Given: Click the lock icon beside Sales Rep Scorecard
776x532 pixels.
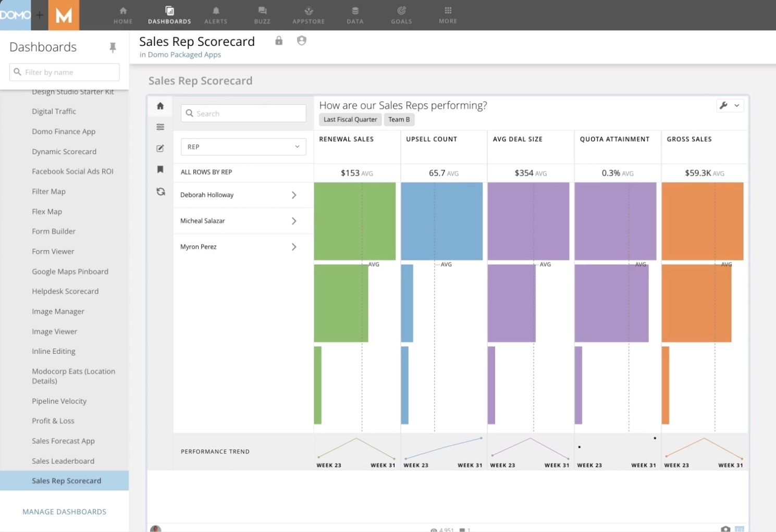Looking at the screenshot, I should tap(278, 41).
